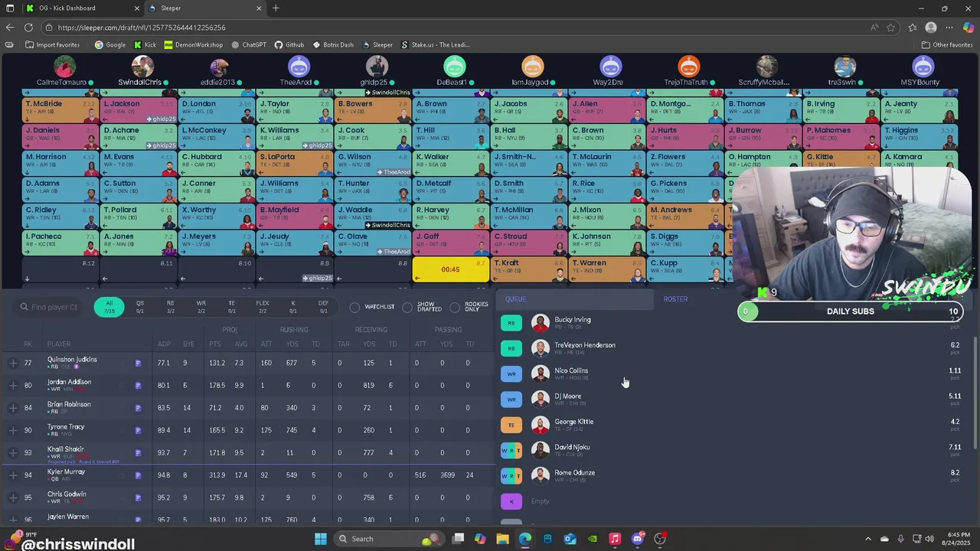980x551 pixels.
Task: Click DeBeast1 drafter avatar
Action: 455,67
